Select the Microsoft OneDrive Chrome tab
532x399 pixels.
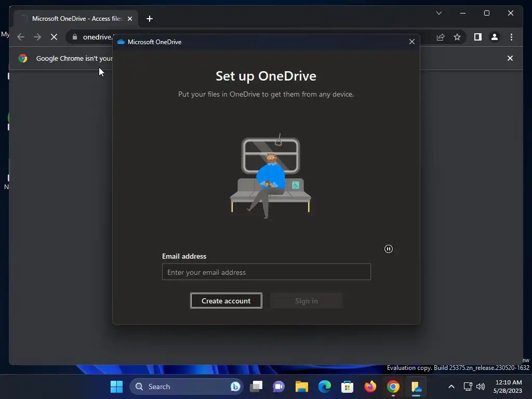click(76, 19)
